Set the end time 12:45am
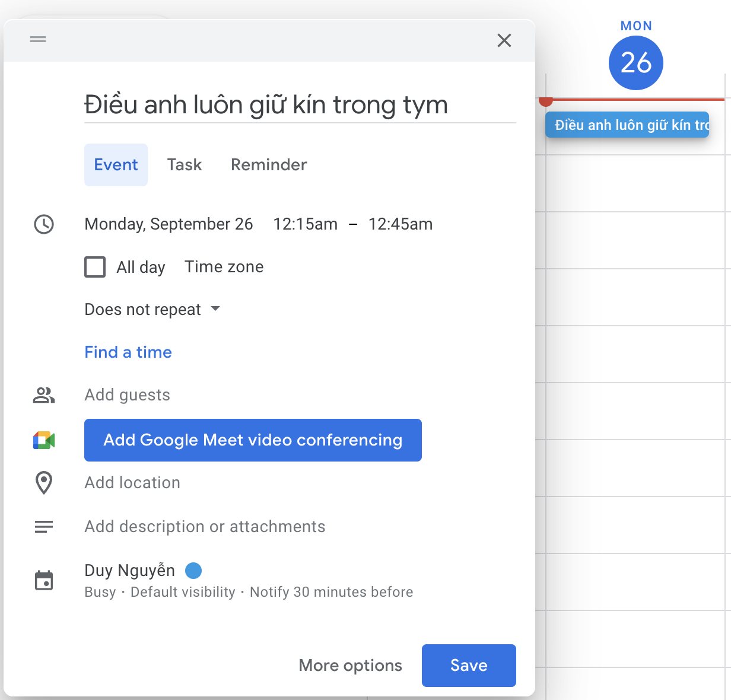This screenshot has width=731, height=700. (x=401, y=224)
